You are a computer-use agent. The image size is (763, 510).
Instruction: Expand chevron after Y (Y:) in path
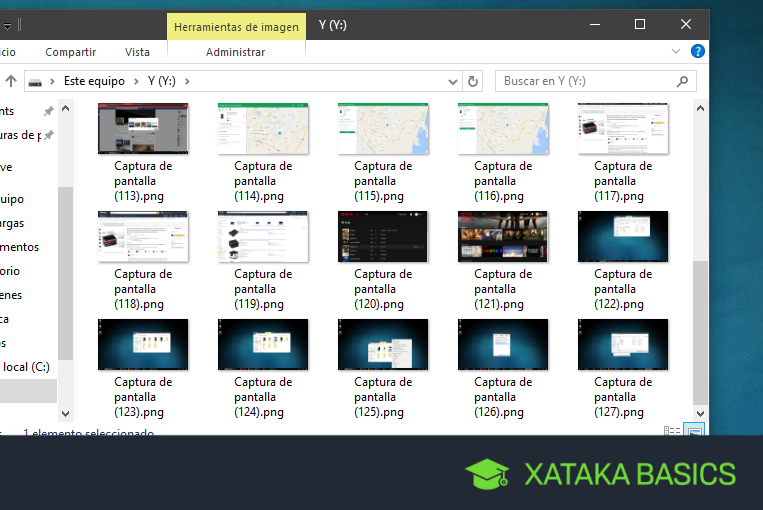tap(187, 81)
